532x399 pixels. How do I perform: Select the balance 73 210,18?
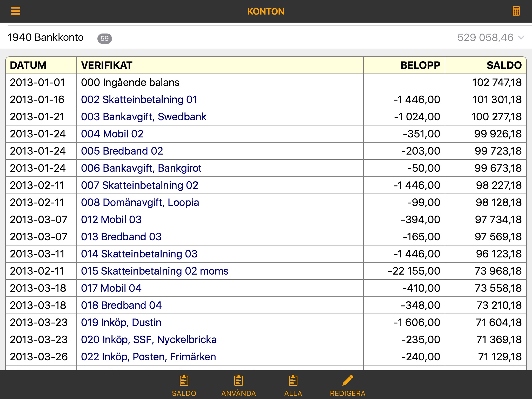pyautogui.click(x=499, y=305)
